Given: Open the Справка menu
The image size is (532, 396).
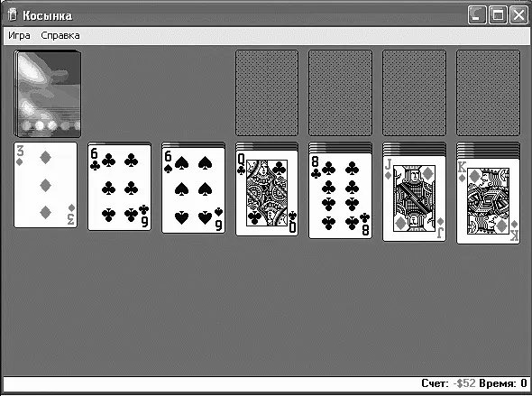Looking at the screenshot, I should point(60,35).
